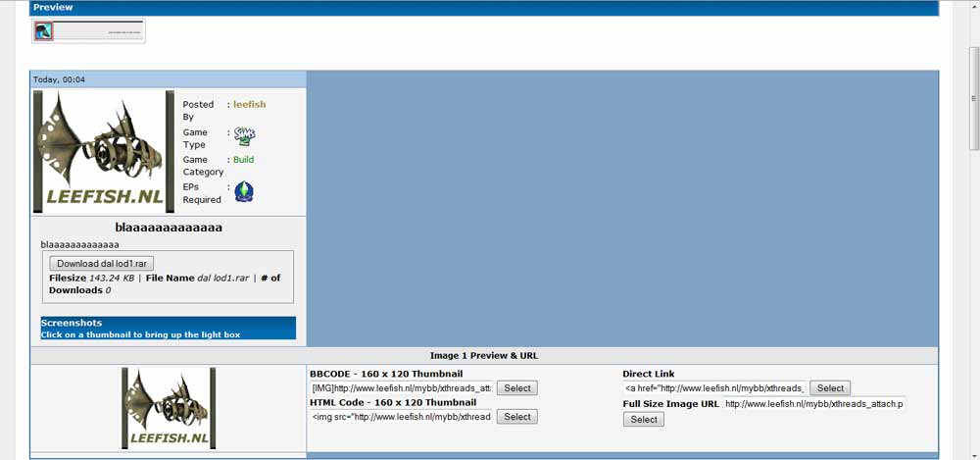Click the scrollbar down arrow
The image size is (980, 460).
click(x=973, y=452)
